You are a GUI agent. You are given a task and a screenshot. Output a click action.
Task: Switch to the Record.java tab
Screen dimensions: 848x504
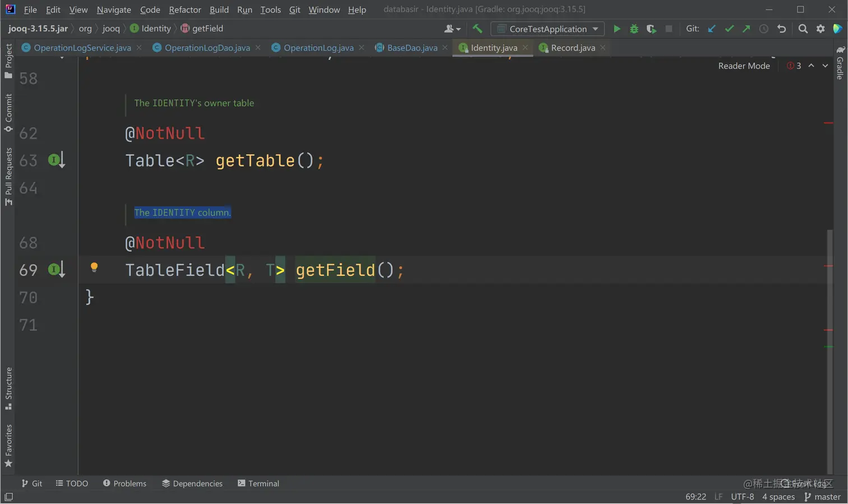(x=573, y=48)
